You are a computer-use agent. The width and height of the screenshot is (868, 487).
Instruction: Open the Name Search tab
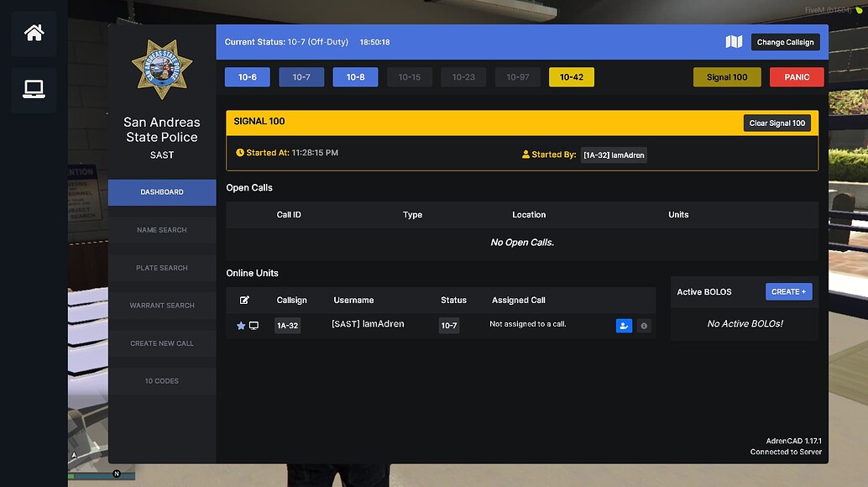pos(162,230)
